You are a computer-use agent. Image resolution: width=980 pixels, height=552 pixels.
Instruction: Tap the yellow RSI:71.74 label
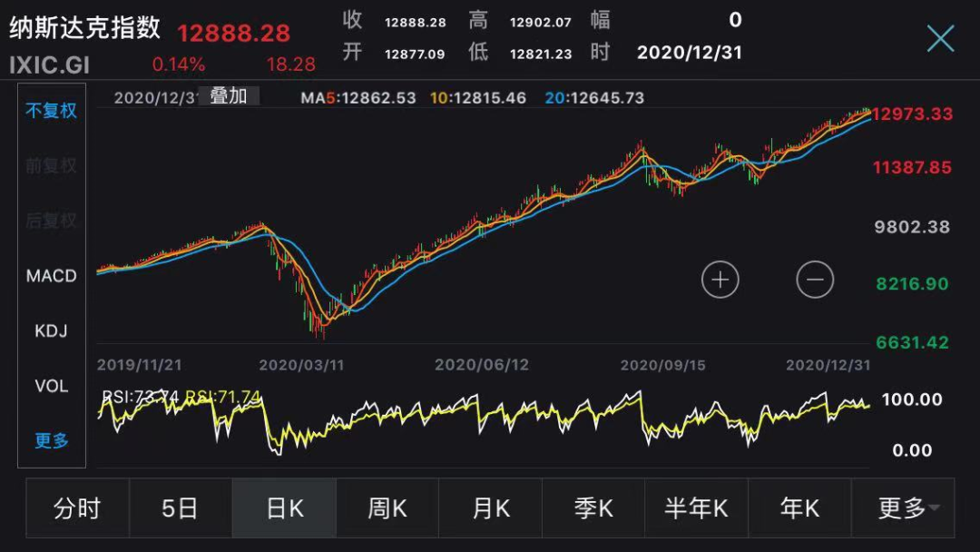223,397
